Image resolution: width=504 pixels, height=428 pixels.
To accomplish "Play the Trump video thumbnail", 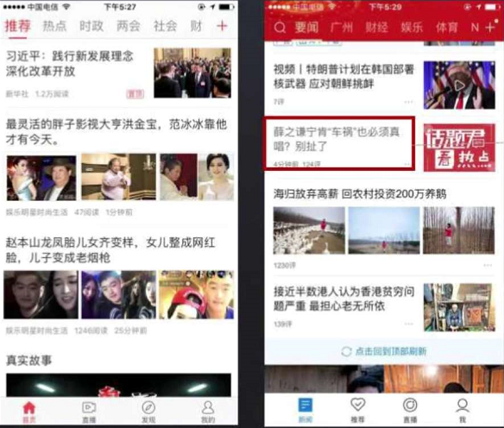I will pyautogui.click(x=459, y=85).
